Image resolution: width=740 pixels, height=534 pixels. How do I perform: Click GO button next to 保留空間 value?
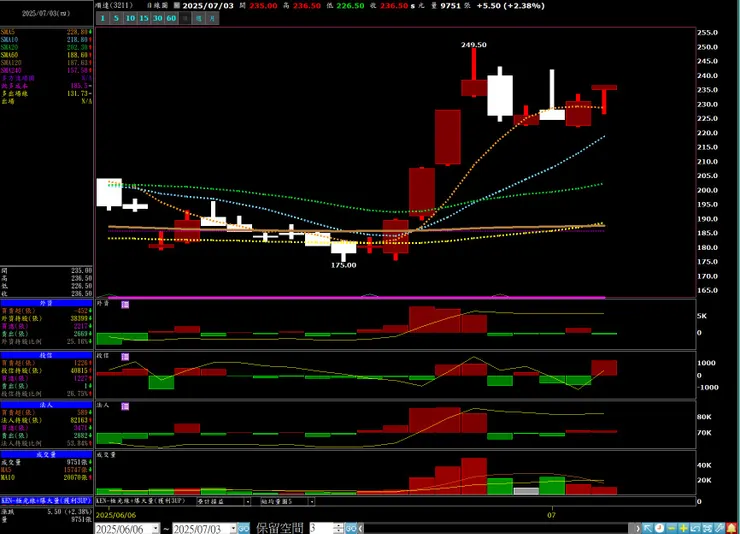click(x=351, y=529)
